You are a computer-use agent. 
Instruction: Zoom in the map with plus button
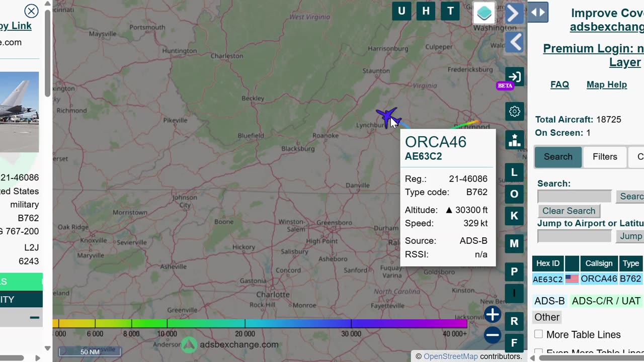click(x=493, y=315)
